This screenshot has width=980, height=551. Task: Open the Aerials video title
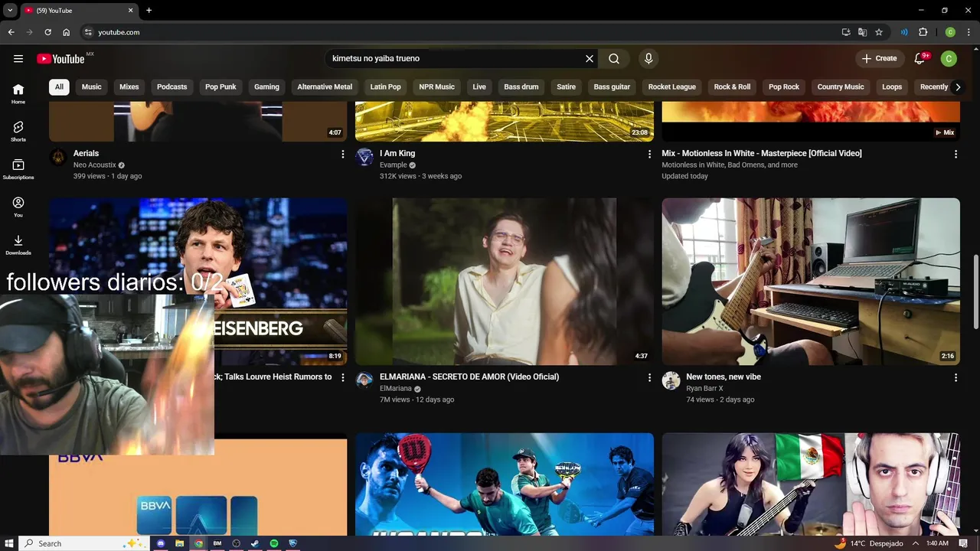pos(86,153)
